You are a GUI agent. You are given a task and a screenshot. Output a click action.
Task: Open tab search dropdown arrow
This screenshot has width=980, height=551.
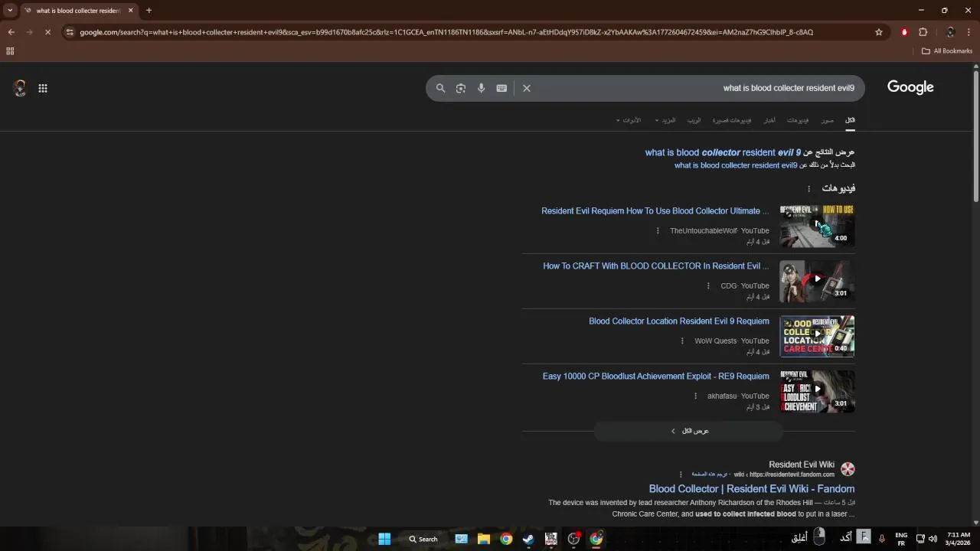click(10, 11)
